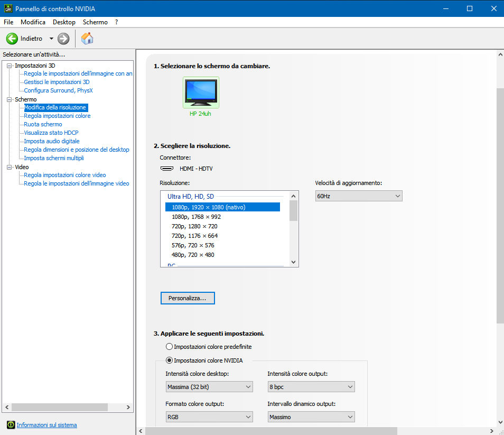Open Regola le impostazioni dell'immagine con anteprima
This screenshot has height=435, width=504.
pos(78,73)
